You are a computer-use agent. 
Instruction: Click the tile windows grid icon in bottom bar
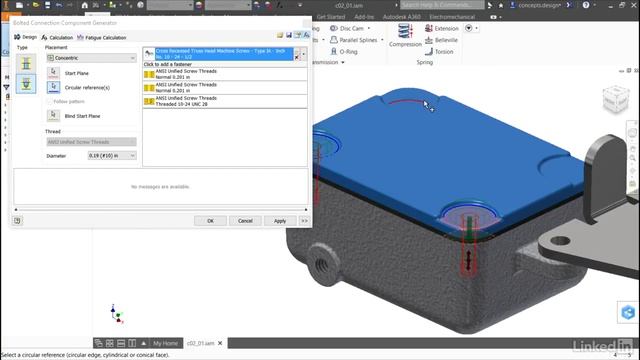click(110, 343)
